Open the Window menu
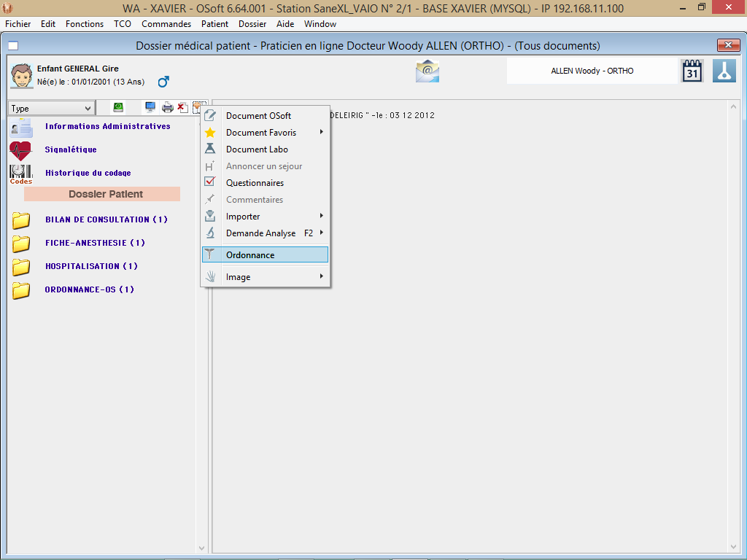This screenshot has width=747, height=560. [320, 24]
